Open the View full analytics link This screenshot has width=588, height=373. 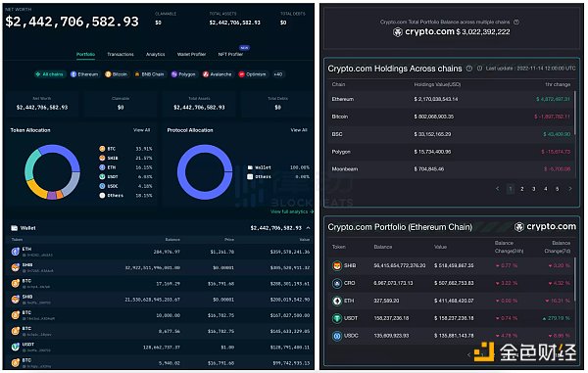(x=292, y=211)
